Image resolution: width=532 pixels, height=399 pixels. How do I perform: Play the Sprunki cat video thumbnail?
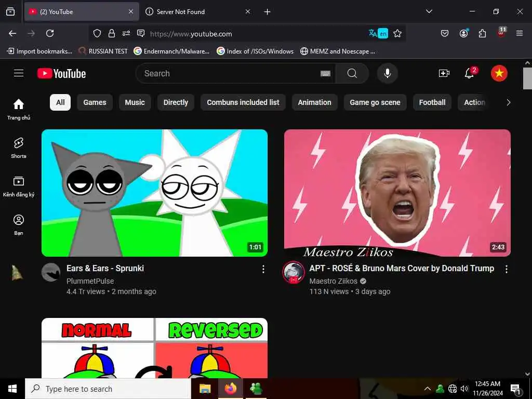154,193
